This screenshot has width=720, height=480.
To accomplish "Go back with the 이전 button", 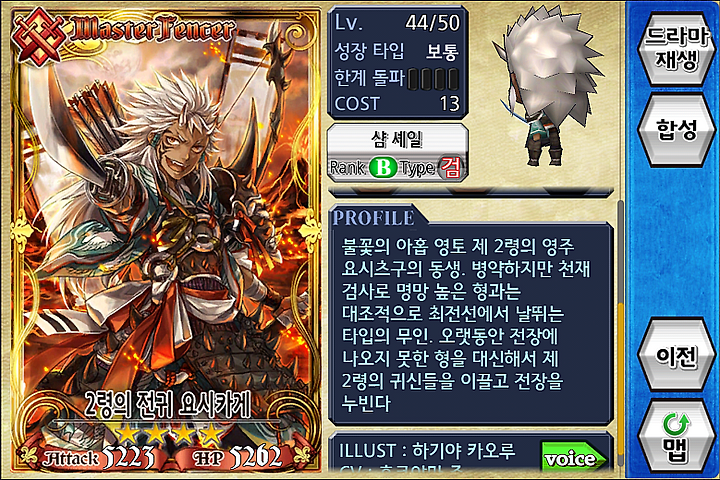I will pos(676,355).
